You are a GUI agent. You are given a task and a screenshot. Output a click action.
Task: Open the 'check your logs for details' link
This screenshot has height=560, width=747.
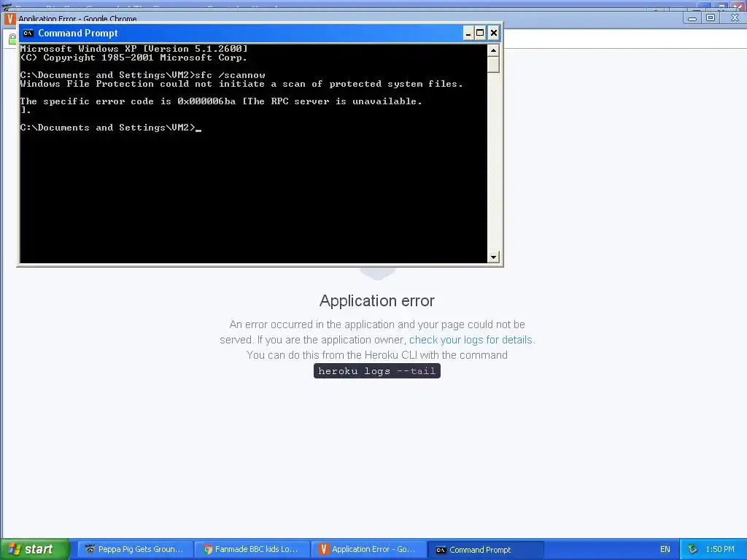(x=471, y=340)
